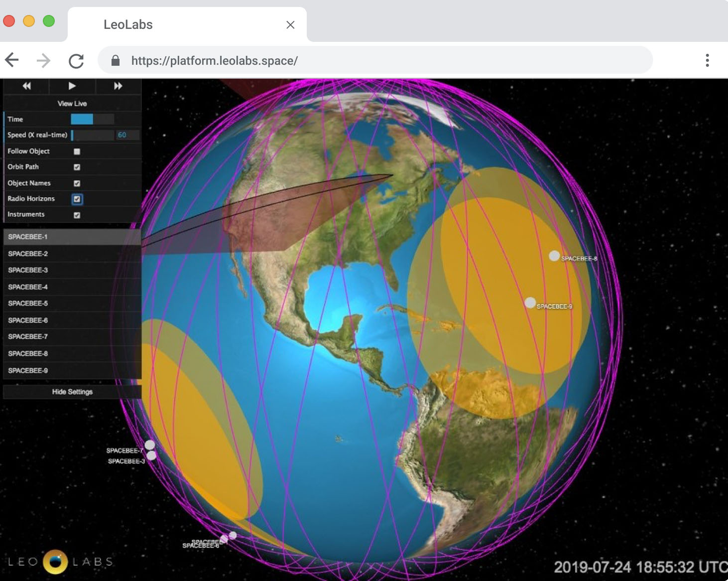
Task: Toggle the Object Names checkbox
Action: (77, 183)
